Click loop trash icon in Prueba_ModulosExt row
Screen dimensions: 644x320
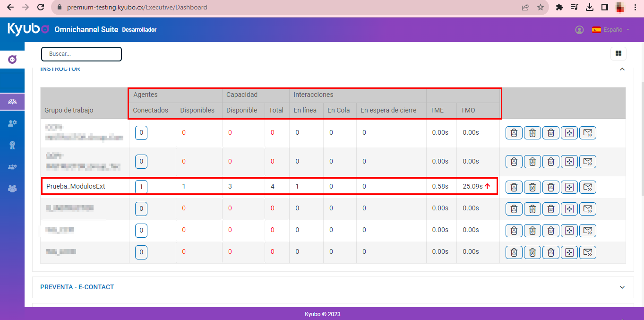[551, 187]
